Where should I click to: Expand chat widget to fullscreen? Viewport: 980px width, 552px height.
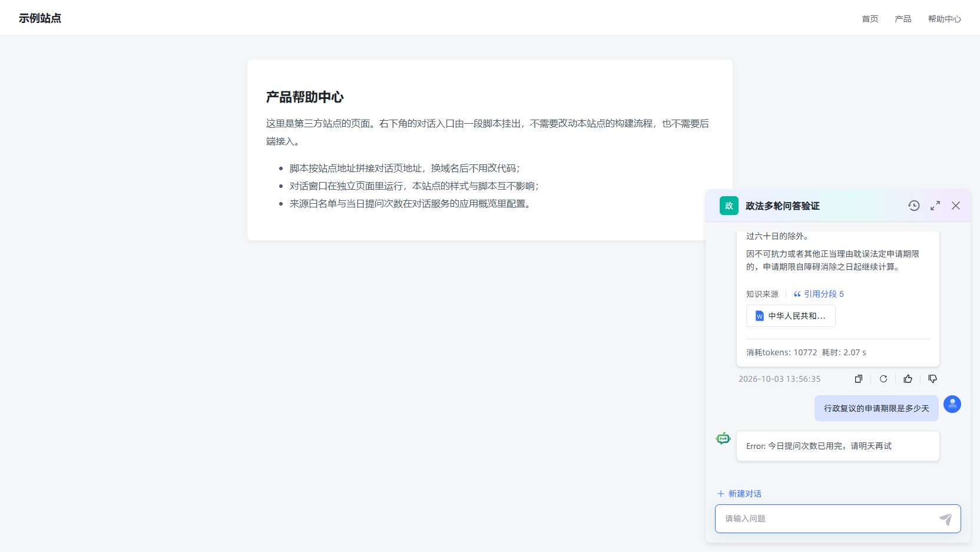pos(935,206)
